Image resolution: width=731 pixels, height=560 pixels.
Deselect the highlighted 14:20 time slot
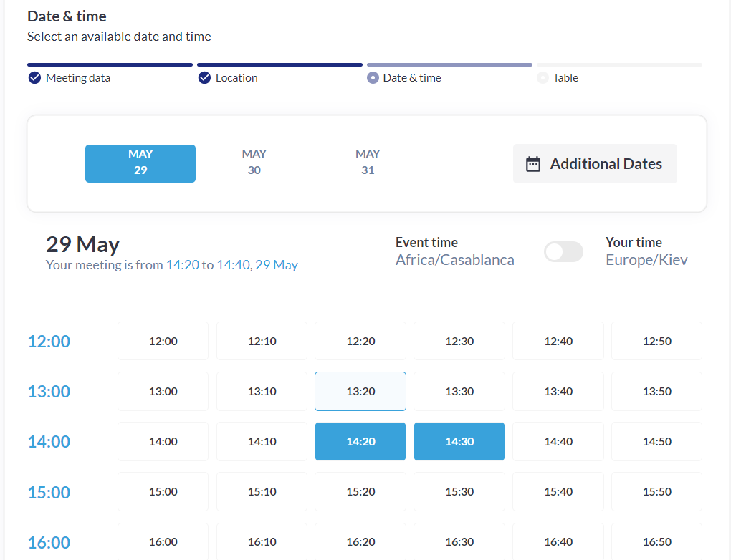tap(360, 441)
